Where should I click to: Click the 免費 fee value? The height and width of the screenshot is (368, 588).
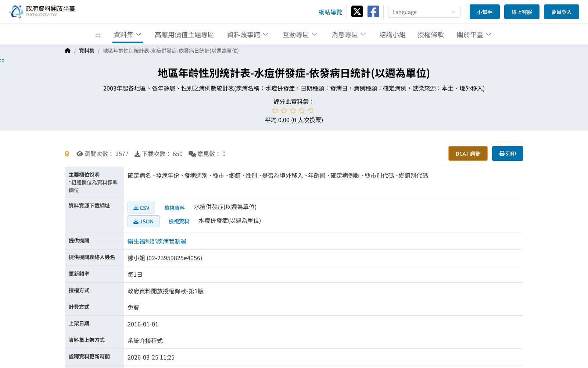click(x=133, y=308)
